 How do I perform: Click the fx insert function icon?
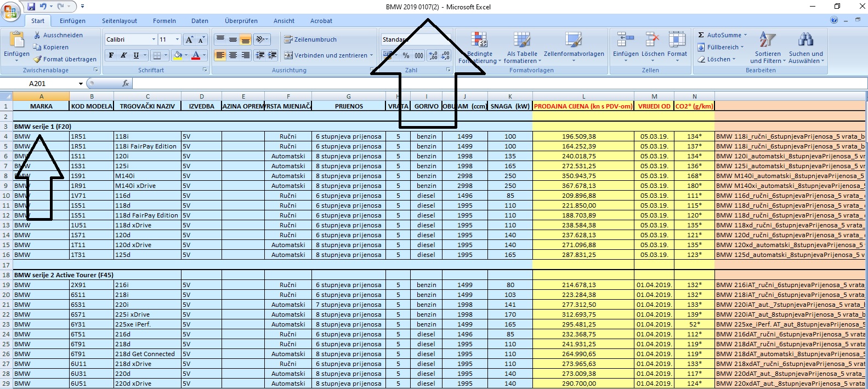click(126, 83)
